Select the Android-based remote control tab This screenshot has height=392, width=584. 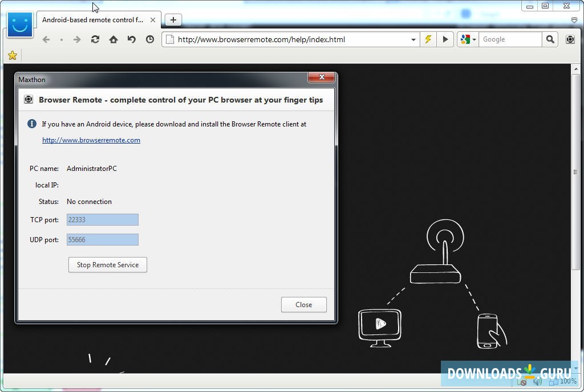pyautogui.click(x=99, y=20)
